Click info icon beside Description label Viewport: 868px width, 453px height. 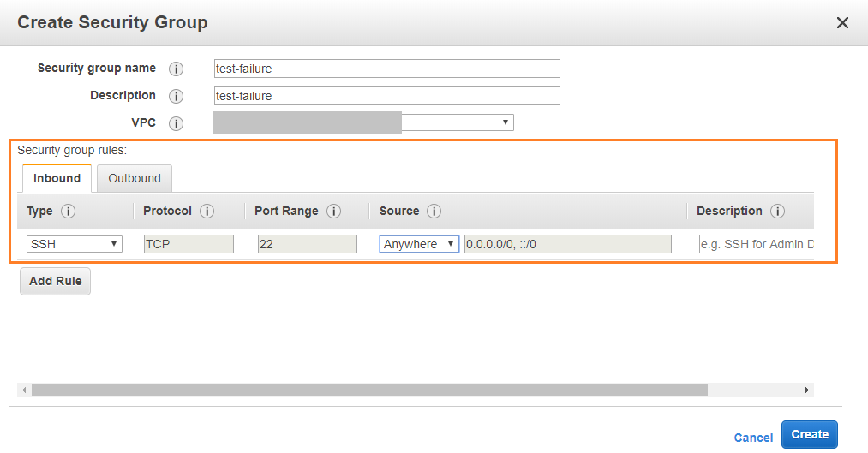[x=177, y=96]
